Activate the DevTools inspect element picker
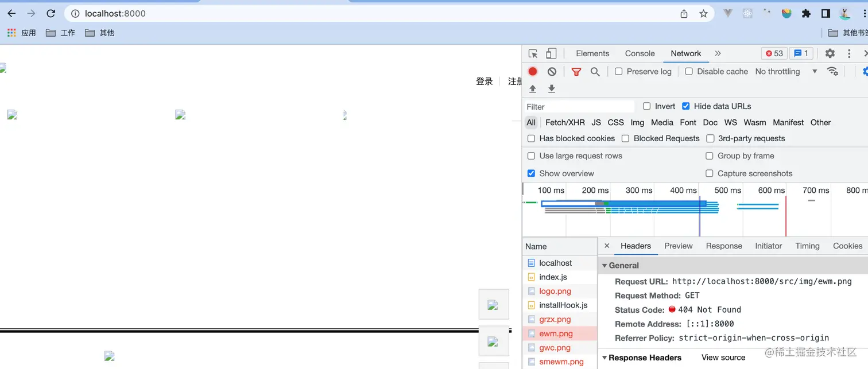The image size is (868, 369). pos(533,53)
